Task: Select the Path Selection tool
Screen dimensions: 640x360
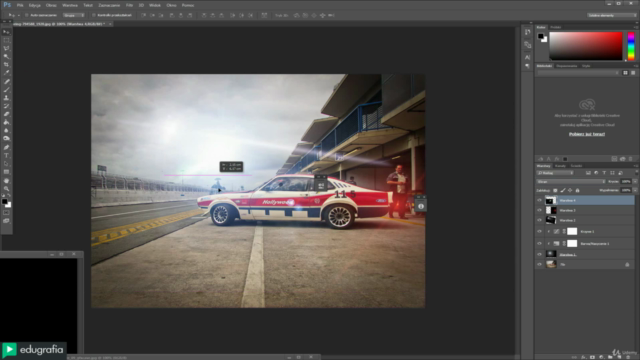Action: (x=6, y=164)
